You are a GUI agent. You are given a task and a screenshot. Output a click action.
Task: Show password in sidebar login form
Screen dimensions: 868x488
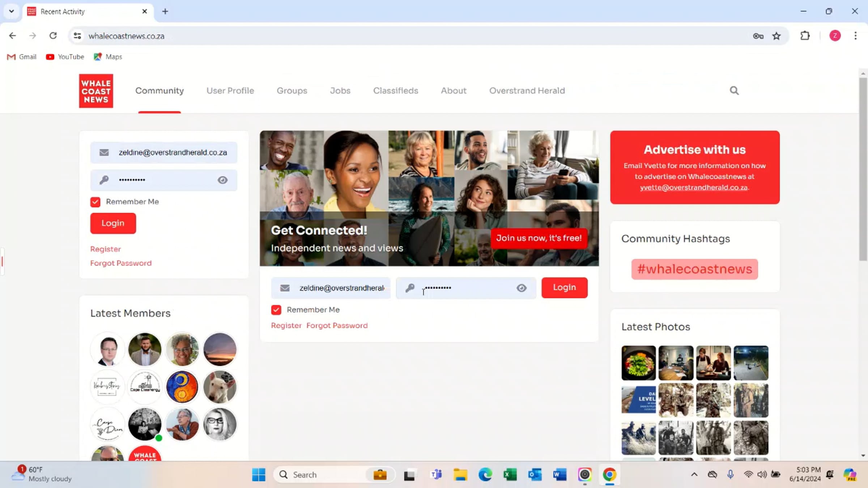point(222,180)
